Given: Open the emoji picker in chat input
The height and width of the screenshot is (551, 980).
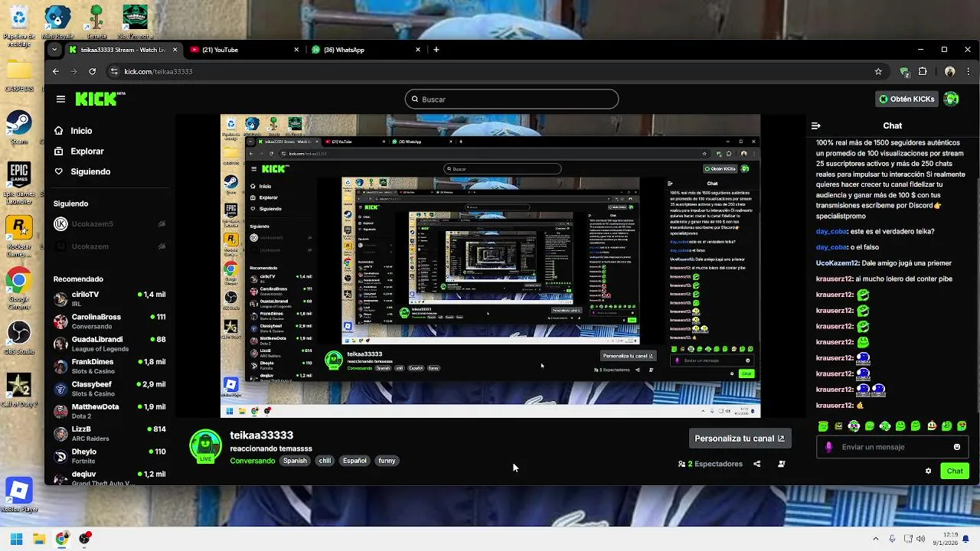Looking at the screenshot, I should (957, 447).
